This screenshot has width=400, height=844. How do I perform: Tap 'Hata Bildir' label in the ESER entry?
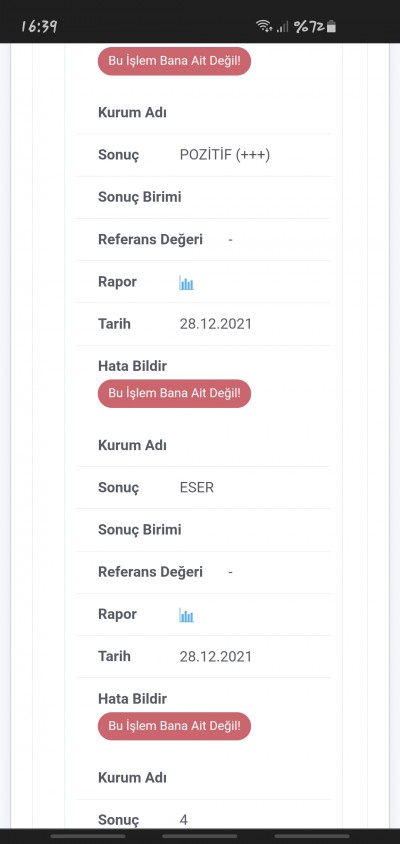(x=132, y=699)
